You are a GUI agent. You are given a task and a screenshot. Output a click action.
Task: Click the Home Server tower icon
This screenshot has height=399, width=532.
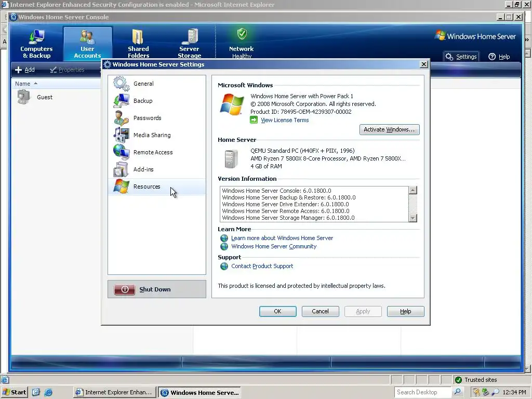coord(231,159)
